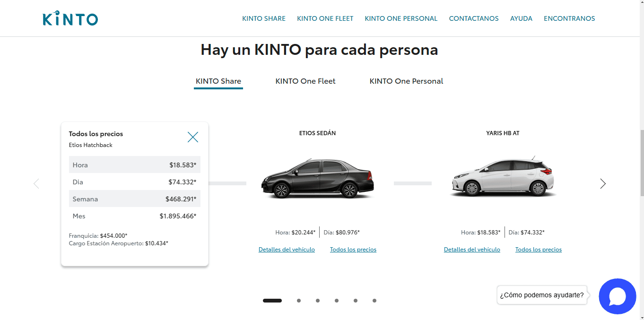The width and height of the screenshot is (644, 320).
Task: Open Todos los precios for Yaris HB AT
Action: tap(539, 250)
